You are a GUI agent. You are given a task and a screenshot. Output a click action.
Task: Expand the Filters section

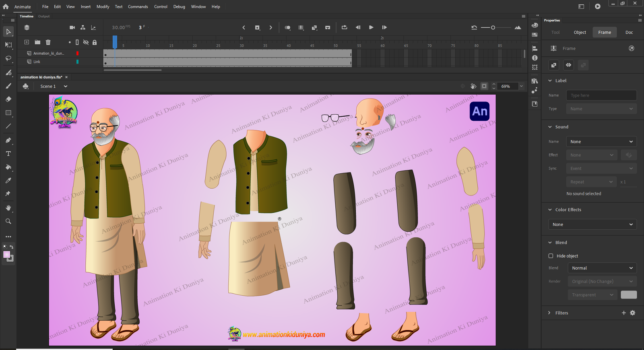point(549,313)
